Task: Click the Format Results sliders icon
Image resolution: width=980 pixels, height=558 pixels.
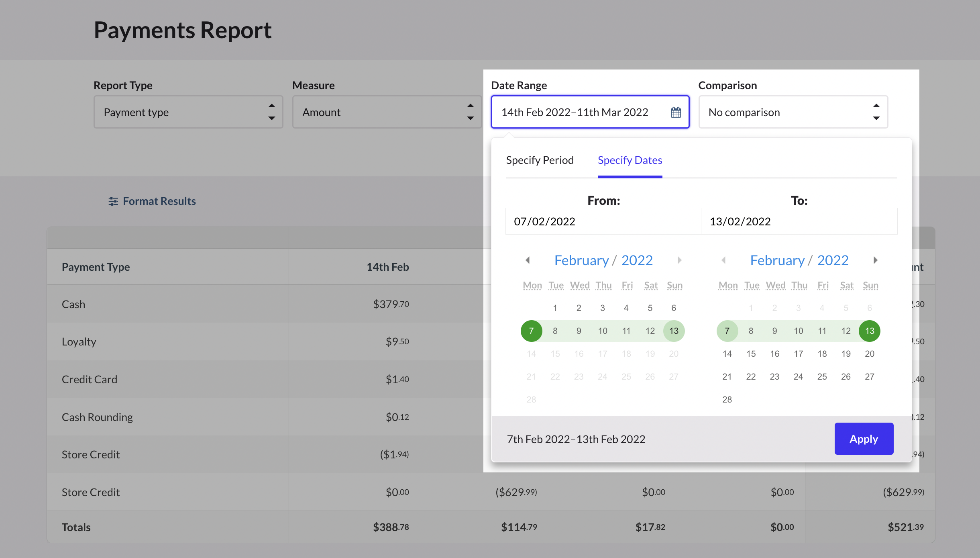Action: pyautogui.click(x=113, y=201)
